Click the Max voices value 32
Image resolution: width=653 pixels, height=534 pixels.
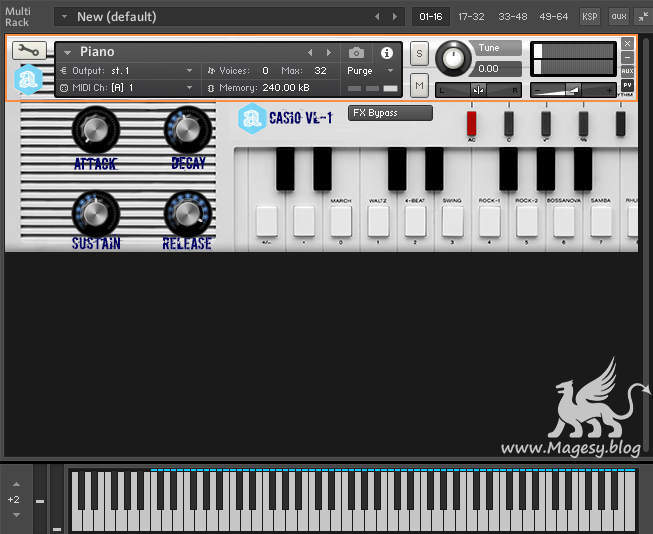[x=320, y=71]
